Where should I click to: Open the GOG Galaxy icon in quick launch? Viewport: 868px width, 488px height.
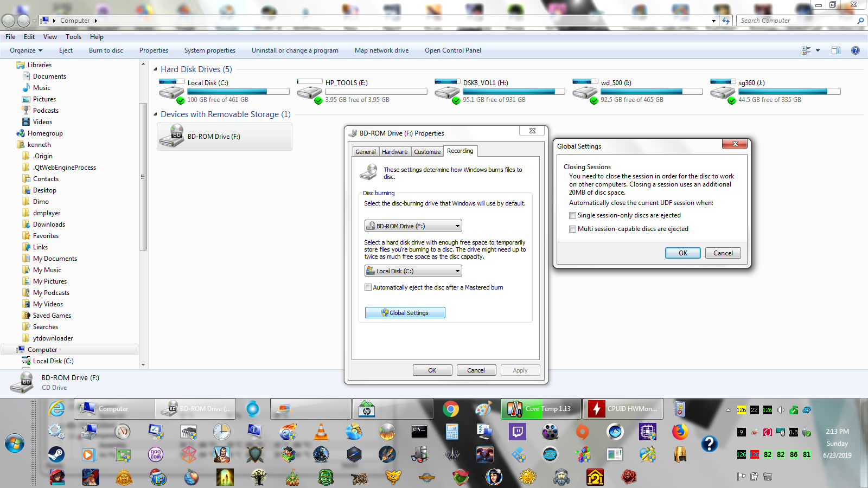(x=156, y=454)
